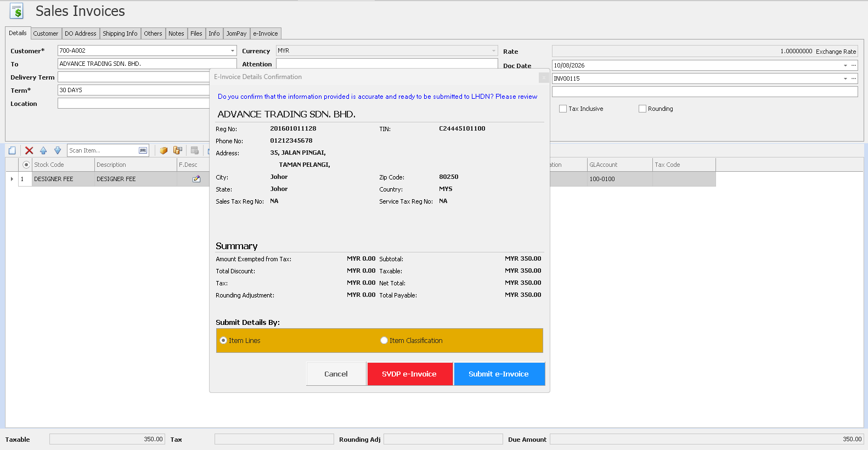Click the Doc Date ellipsis button
This screenshot has width=868, height=450.
click(854, 65)
